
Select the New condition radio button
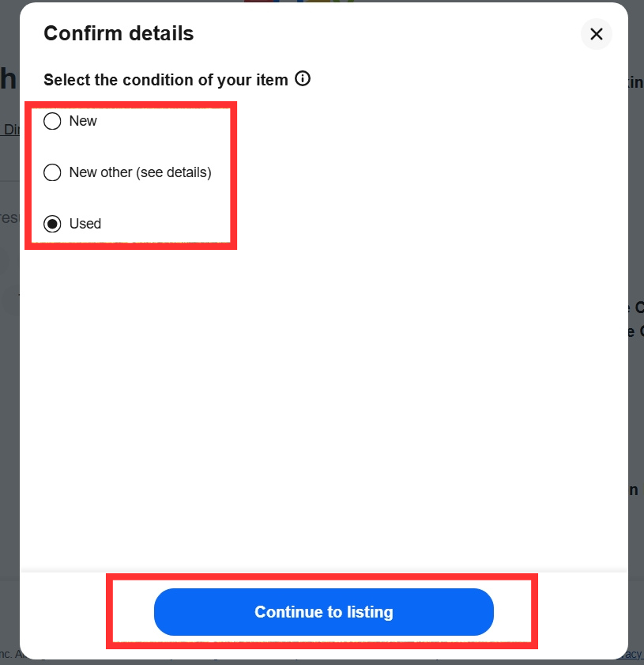(52, 121)
